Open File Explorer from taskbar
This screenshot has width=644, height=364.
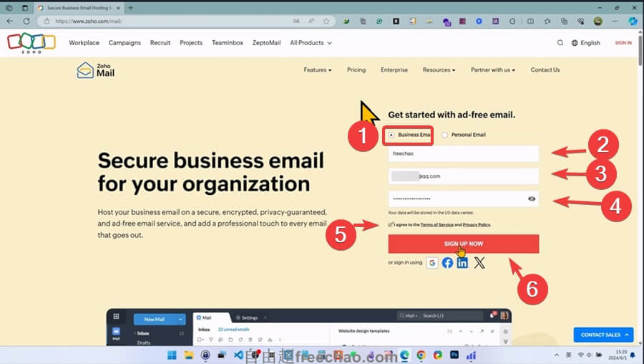coord(188,355)
